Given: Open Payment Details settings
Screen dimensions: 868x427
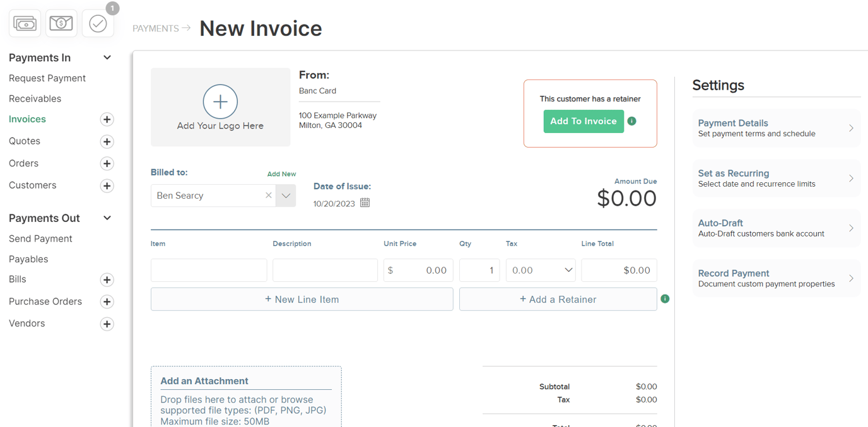Looking at the screenshot, I should pyautogui.click(x=776, y=128).
